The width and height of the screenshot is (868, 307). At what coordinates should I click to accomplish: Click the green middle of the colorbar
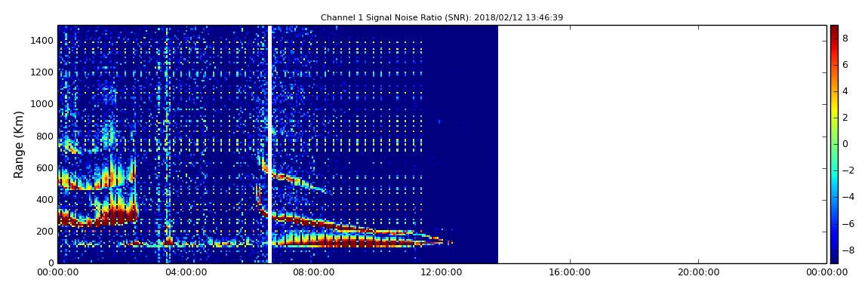point(834,144)
